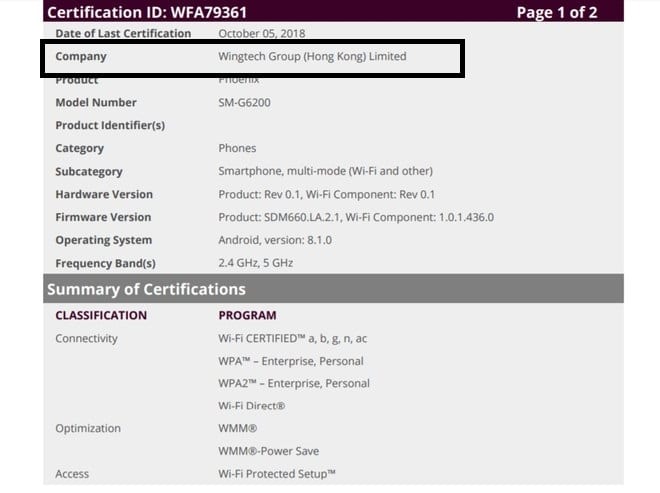Select the 'Wi-Fi Protected Setup' entry

pos(277,474)
